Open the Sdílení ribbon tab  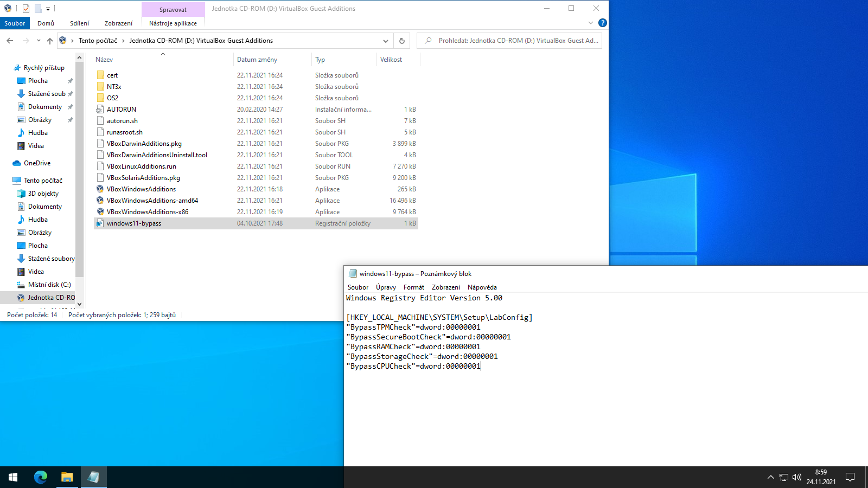point(79,23)
